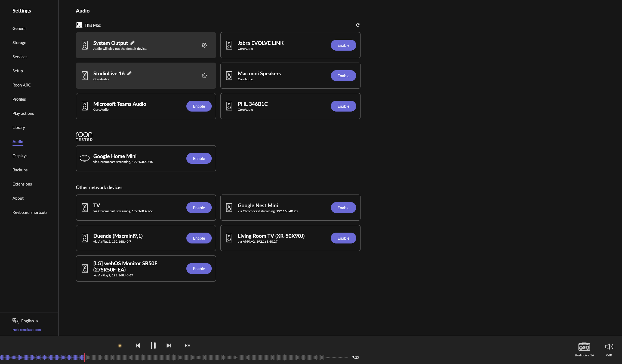Click the Jabra EVOLVE LINK speaker icon
This screenshot has height=364, width=622.
229,45
